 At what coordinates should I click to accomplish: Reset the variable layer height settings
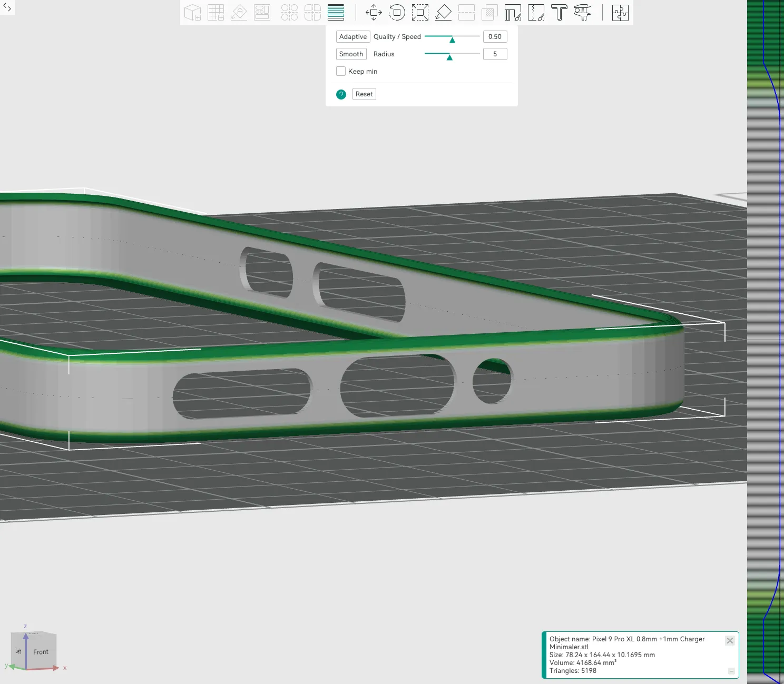364,94
